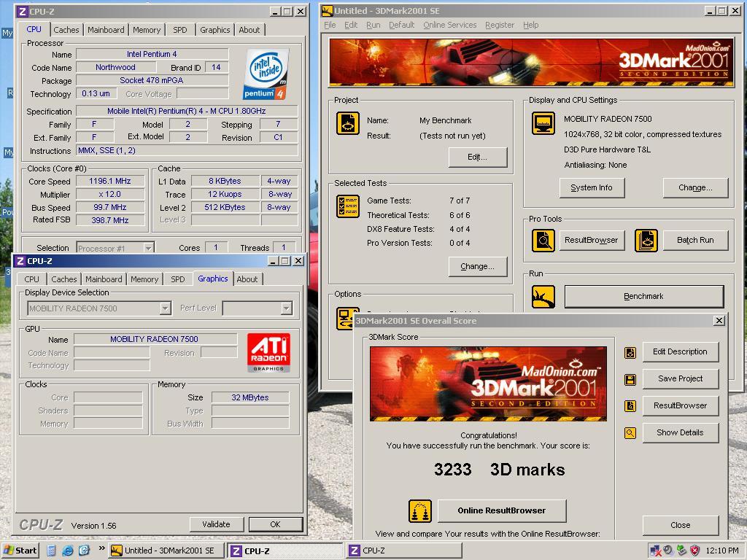
Task: Click the ATI Radeon graphics logo
Action: (268, 352)
